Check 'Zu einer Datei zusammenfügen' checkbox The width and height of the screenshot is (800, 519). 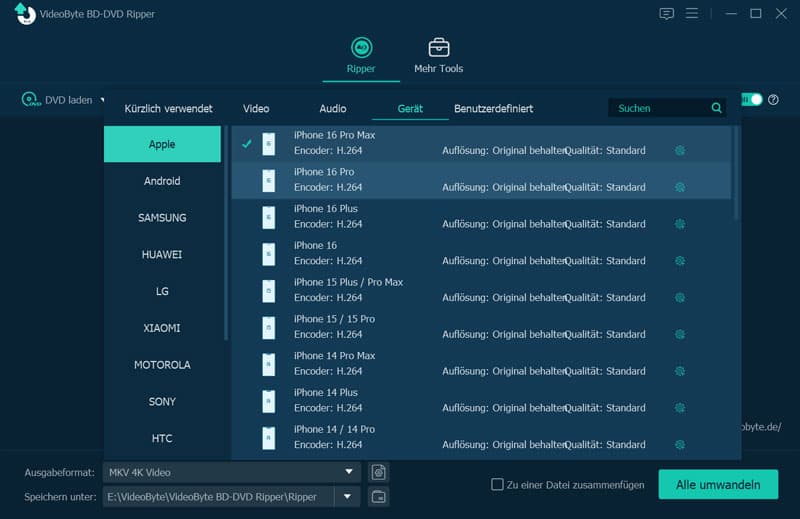497,484
